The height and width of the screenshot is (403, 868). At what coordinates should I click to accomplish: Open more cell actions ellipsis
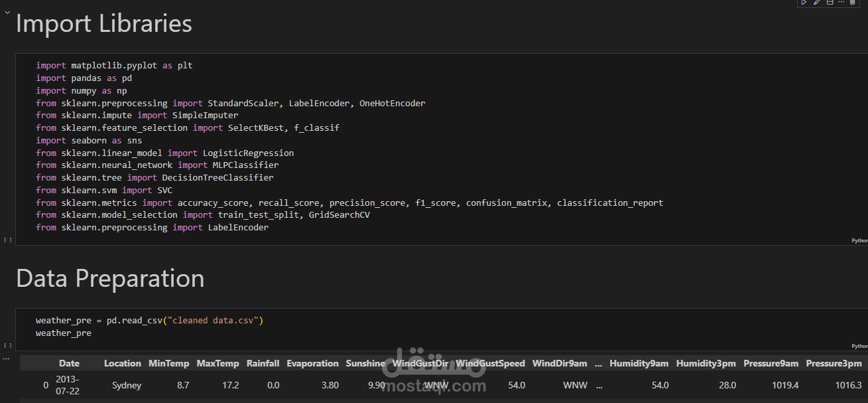pos(841,3)
